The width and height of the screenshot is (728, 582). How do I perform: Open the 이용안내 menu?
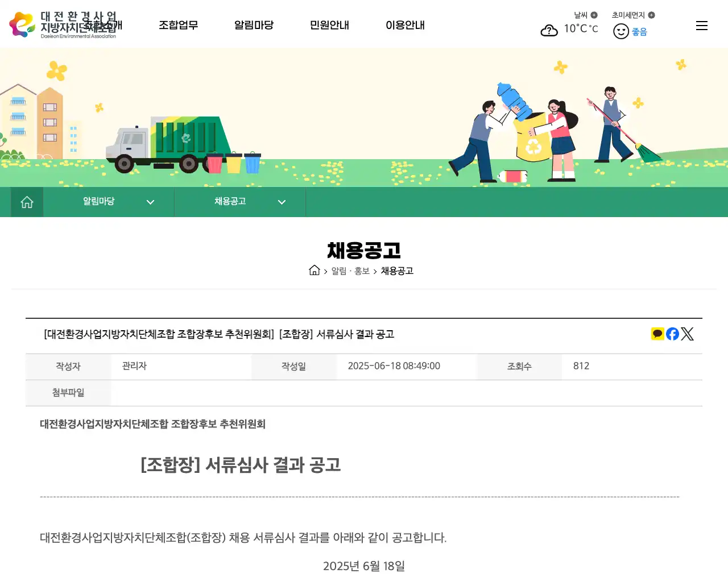click(x=405, y=25)
